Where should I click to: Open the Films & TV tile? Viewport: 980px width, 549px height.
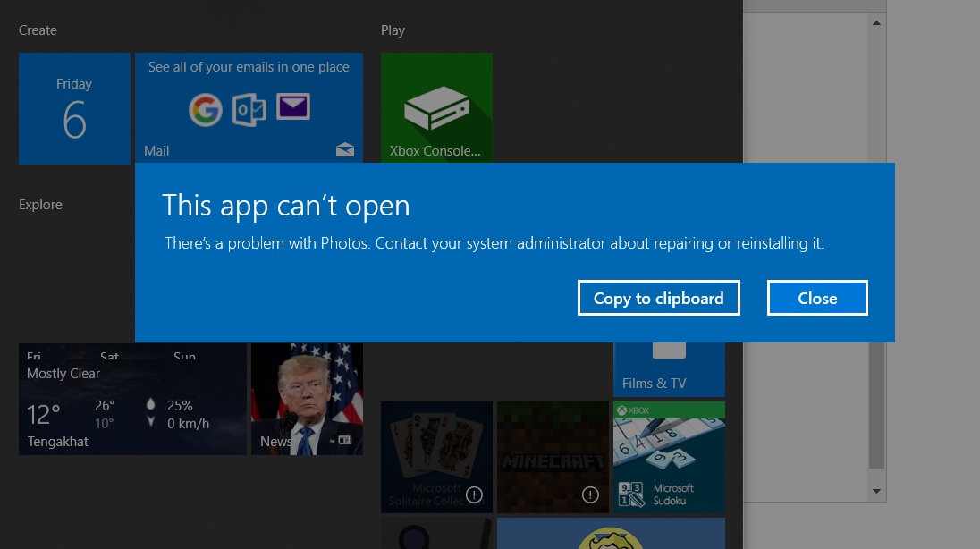click(x=669, y=369)
